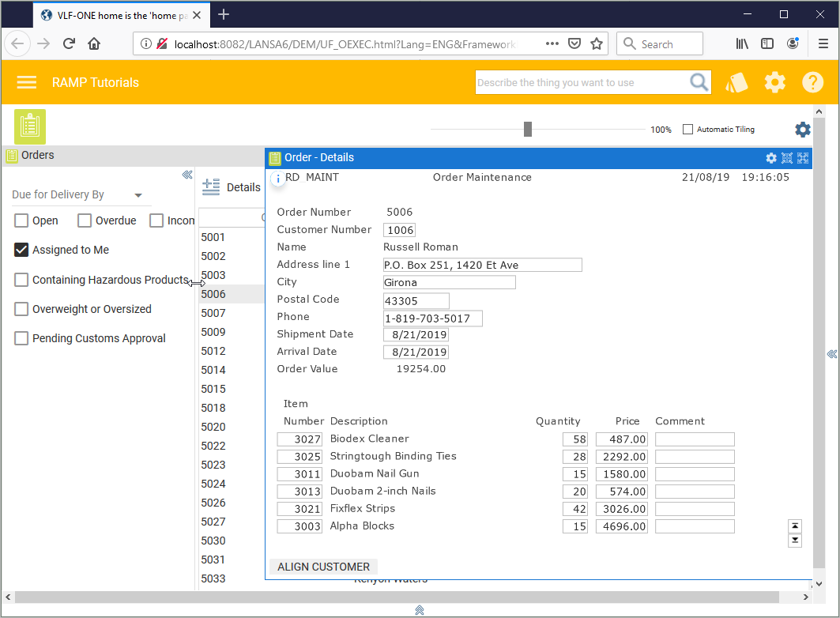Open the blue gear icon near Automatic Tiling
Image resolution: width=840 pixels, height=618 pixels.
[x=802, y=130]
